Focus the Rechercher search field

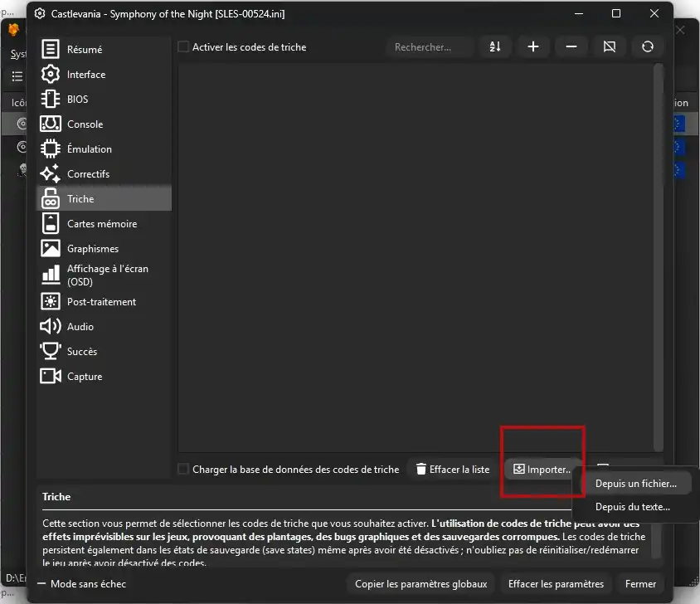[x=429, y=47]
